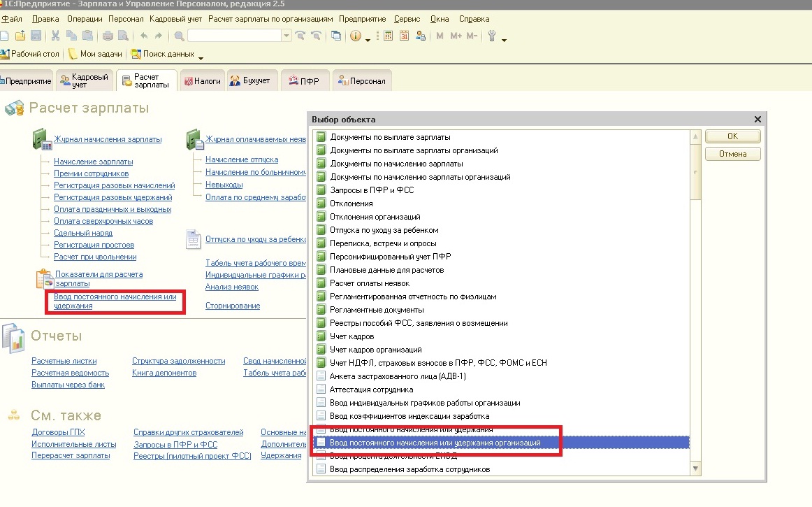Viewport: 812px width, 507px height.
Task: Open the Операции menu
Action: coord(85,19)
